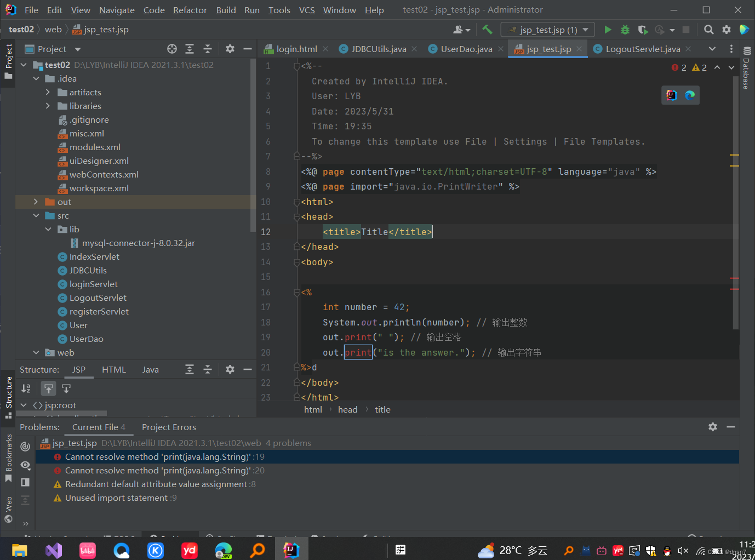
Task: Open Search Everywhere via the magnifier icon
Action: click(708, 30)
